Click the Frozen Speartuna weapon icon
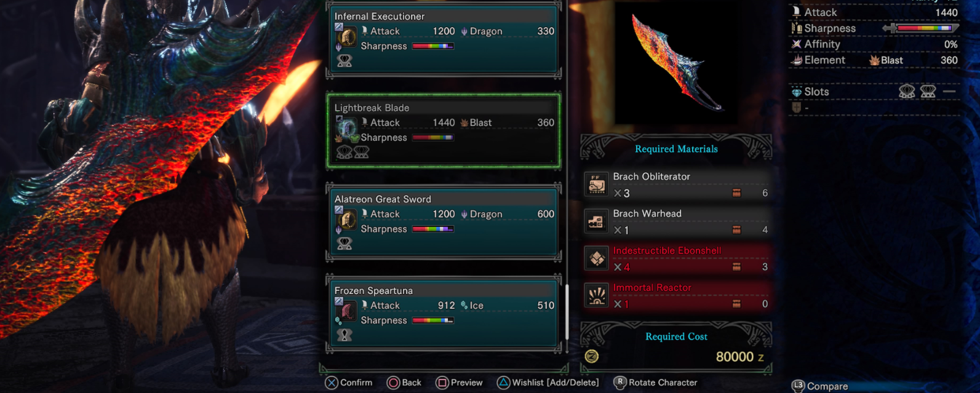Image resolution: width=980 pixels, height=393 pixels. click(348, 311)
